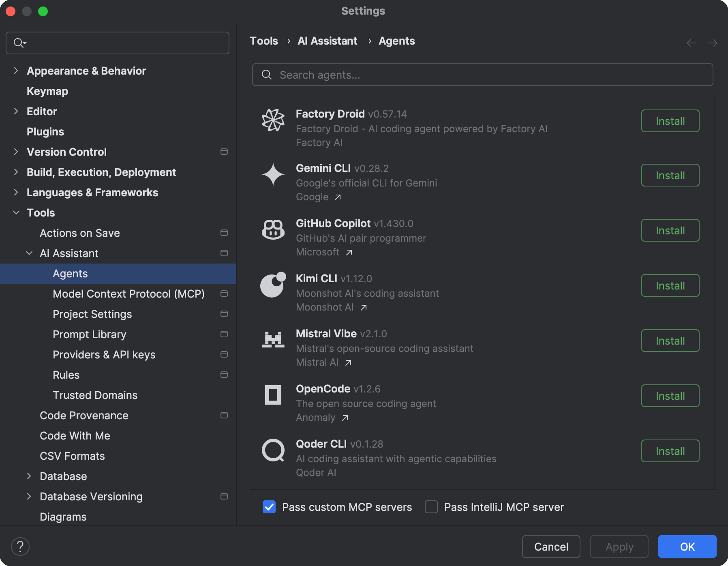Viewport: 728px width, 566px height.
Task: Click the back navigation arrow
Action: (x=692, y=43)
